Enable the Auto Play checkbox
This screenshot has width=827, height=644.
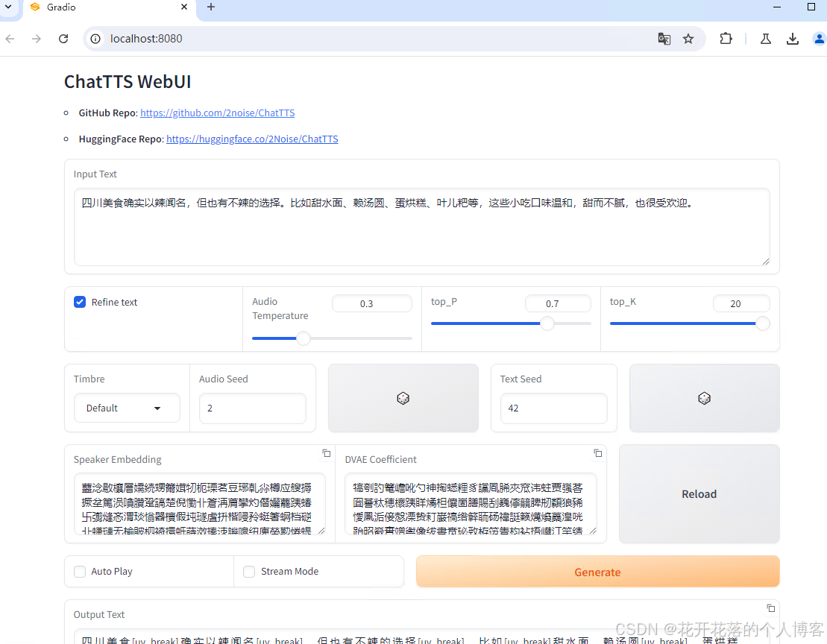point(80,571)
